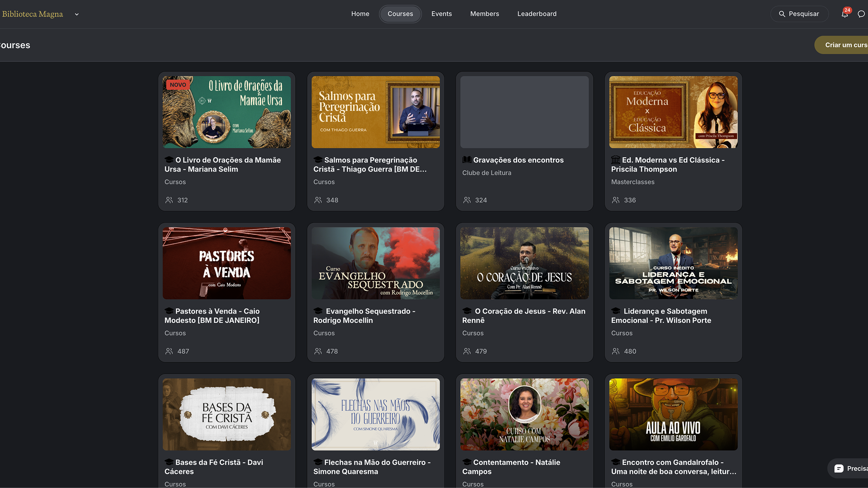The image size is (868, 488).
Task: Open the Aula ao Vivo Emilio Garofalo thumbnail
Action: click(x=674, y=414)
